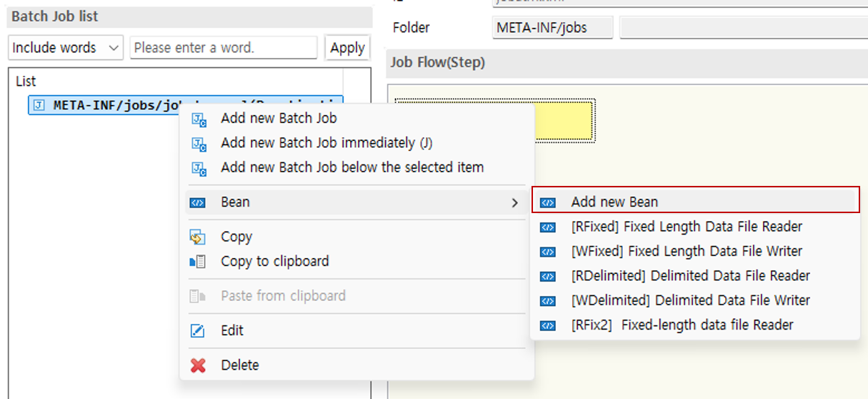
Task: Click the icon next to Add new Bean
Action: point(548,203)
